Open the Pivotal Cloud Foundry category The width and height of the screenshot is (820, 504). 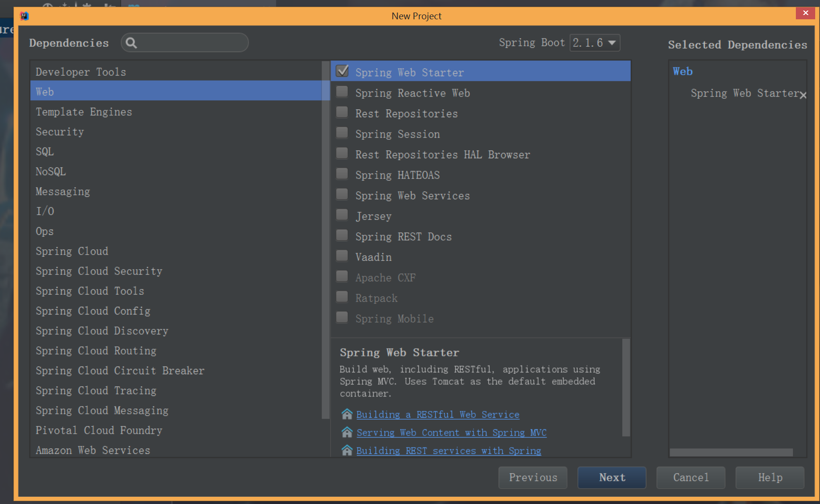tap(176, 431)
